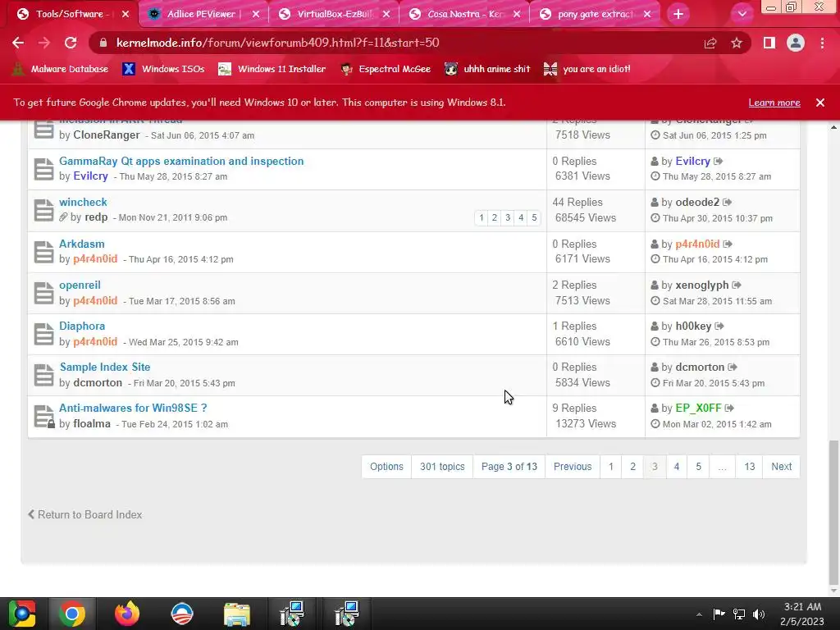Open the uhhh anime shit bookmark

(x=487, y=69)
